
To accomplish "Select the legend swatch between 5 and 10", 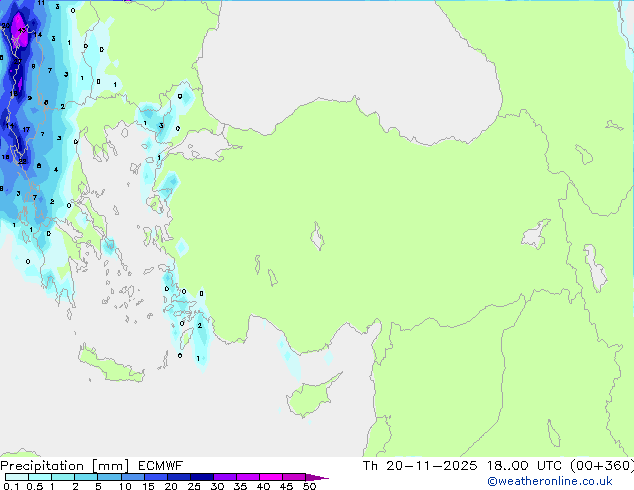I will 109,477.
